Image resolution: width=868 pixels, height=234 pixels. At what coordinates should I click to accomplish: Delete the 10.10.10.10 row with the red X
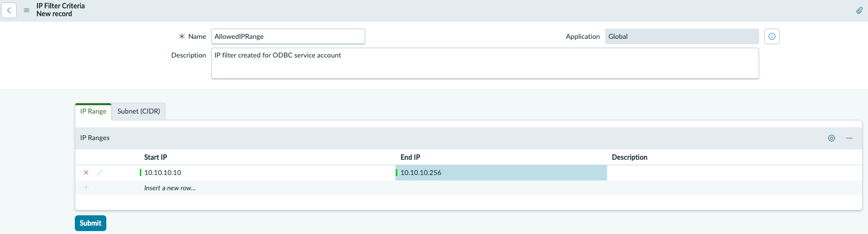tap(86, 173)
